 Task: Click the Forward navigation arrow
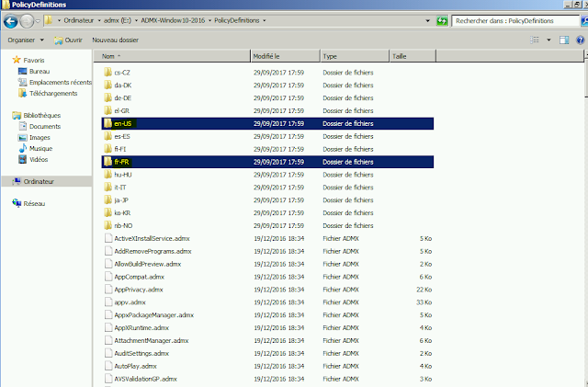click(x=27, y=21)
